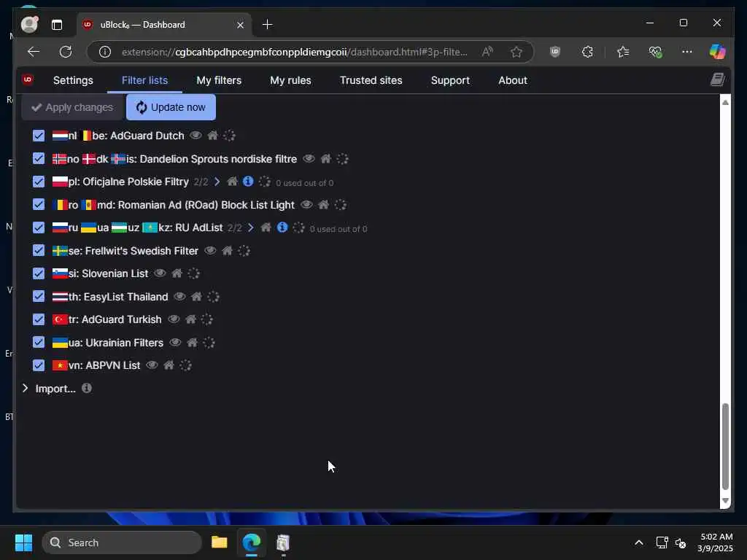Uncheck Dandelion Sprouts nordiske filtre
Image resolution: width=747 pixels, height=560 pixels.
[39, 158]
